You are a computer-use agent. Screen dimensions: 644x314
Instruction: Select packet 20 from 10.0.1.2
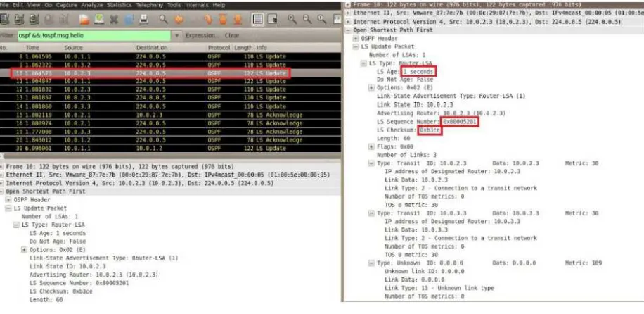pyautogui.click(x=170, y=140)
